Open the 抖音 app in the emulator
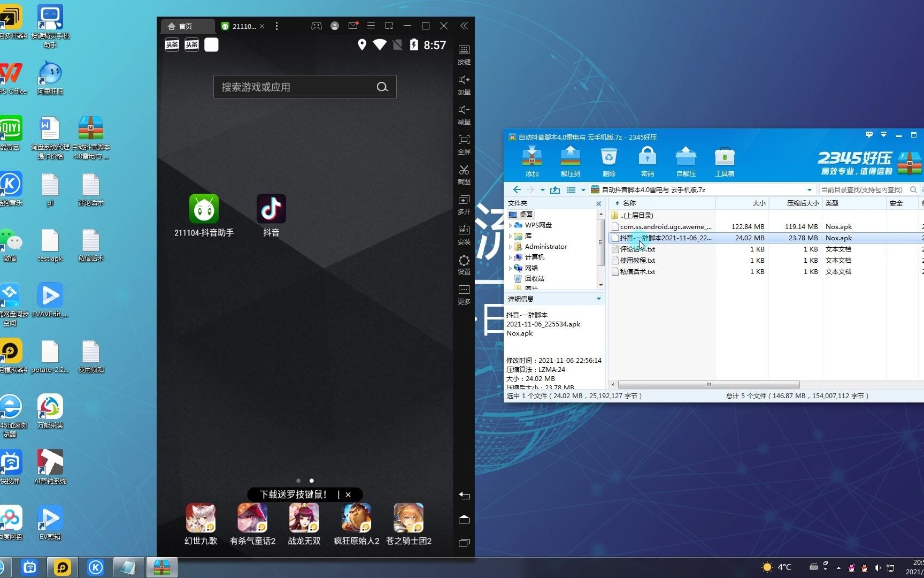924x578 pixels. click(x=271, y=209)
